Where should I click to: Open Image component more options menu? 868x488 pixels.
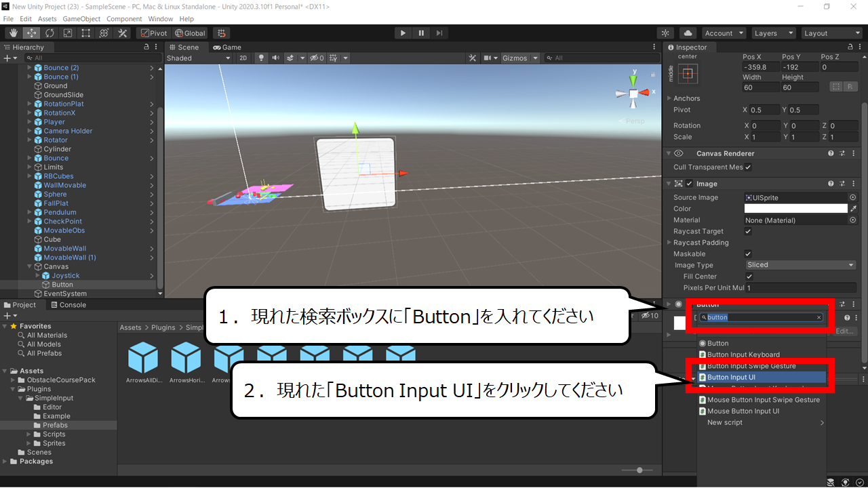pos(853,184)
